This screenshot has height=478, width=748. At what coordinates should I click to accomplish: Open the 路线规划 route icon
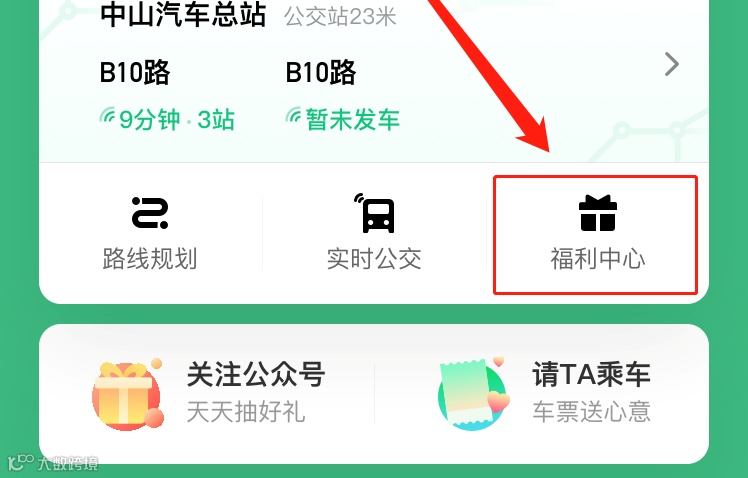click(x=150, y=213)
